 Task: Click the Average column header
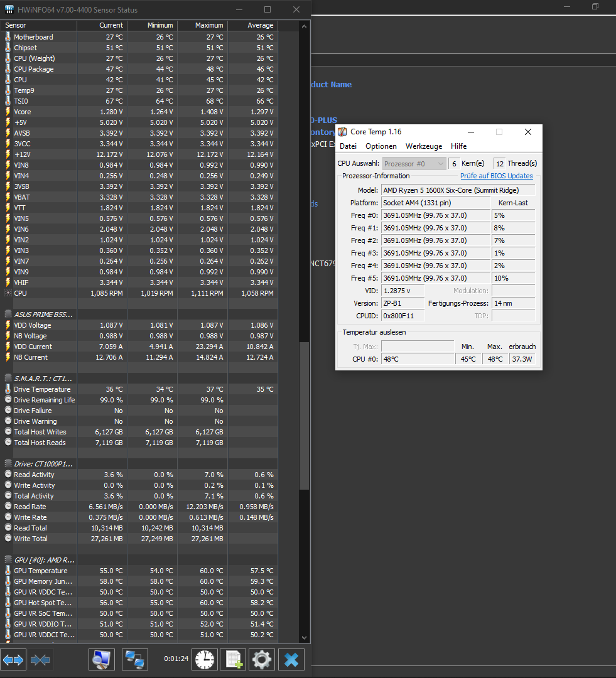(252, 26)
